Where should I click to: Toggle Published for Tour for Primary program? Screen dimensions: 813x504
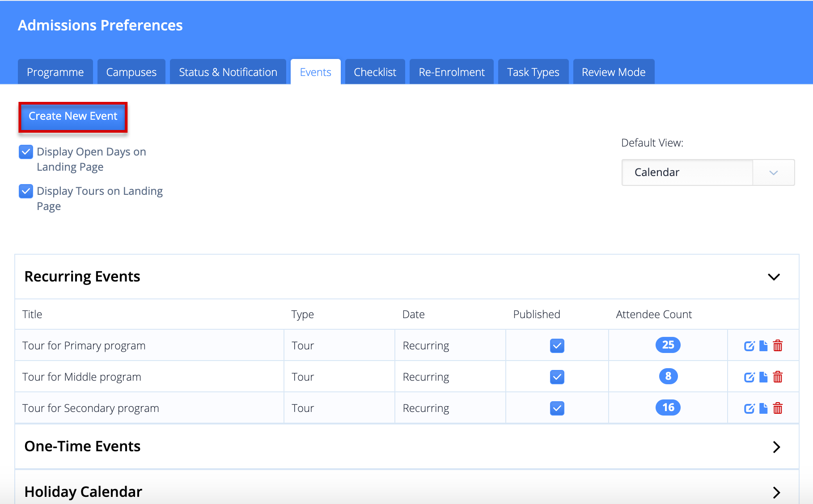coord(557,346)
